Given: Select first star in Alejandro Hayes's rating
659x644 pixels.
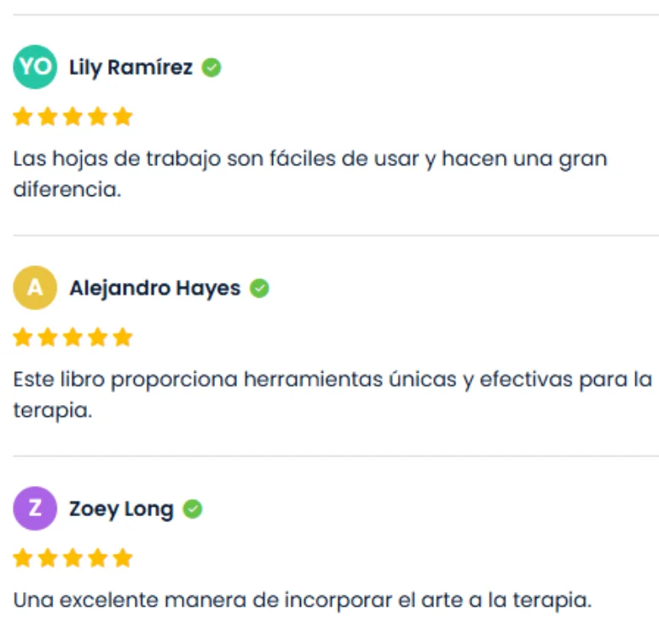Looking at the screenshot, I should click(x=23, y=338).
